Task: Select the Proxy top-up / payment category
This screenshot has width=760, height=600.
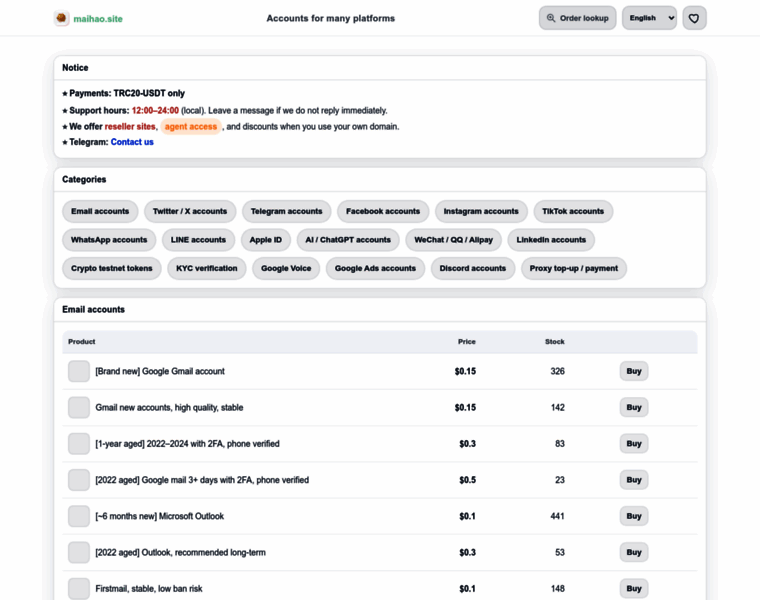Action: pyautogui.click(x=573, y=268)
